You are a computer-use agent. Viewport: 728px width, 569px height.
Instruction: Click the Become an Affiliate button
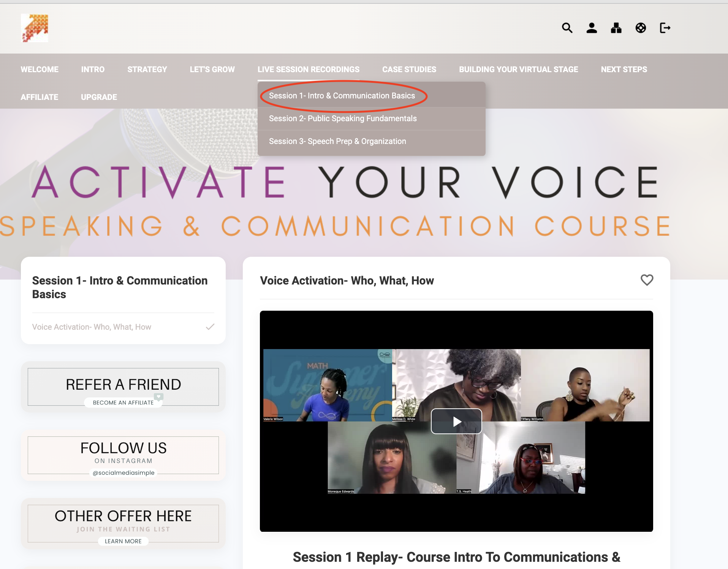pyautogui.click(x=123, y=403)
